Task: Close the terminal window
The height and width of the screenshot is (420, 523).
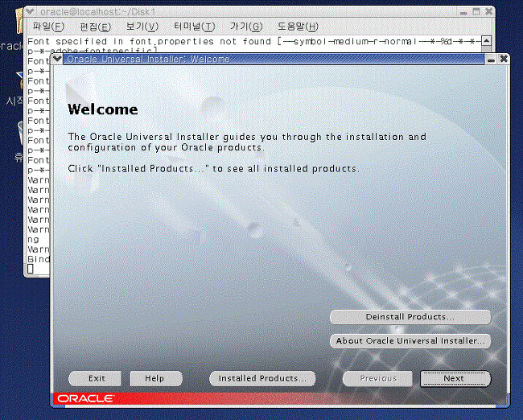Action: click(x=488, y=12)
